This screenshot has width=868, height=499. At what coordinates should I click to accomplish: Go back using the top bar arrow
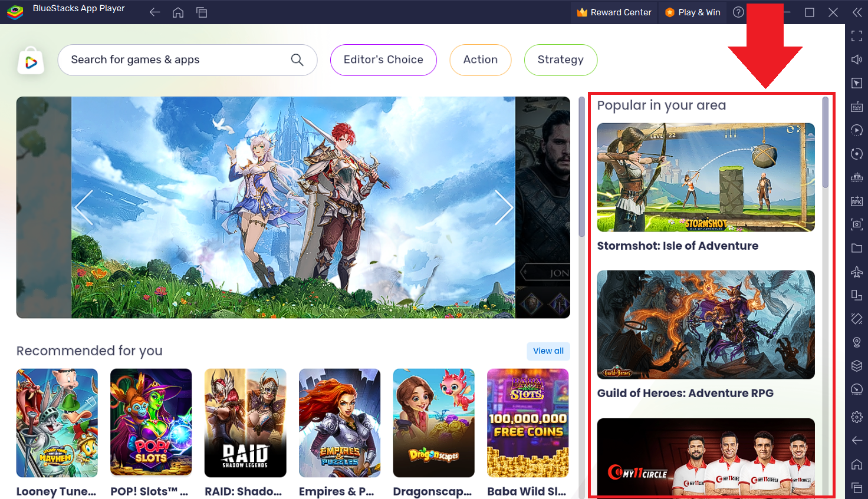[155, 12]
